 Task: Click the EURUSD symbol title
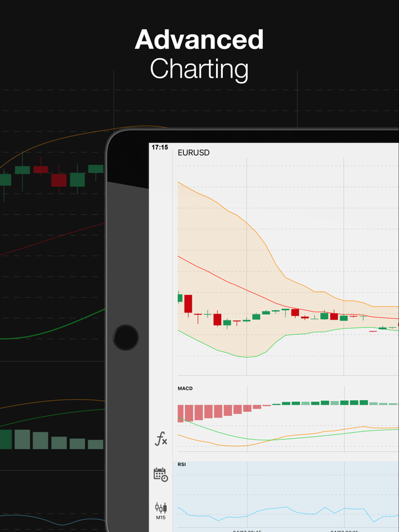pyautogui.click(x=193, y=152)
